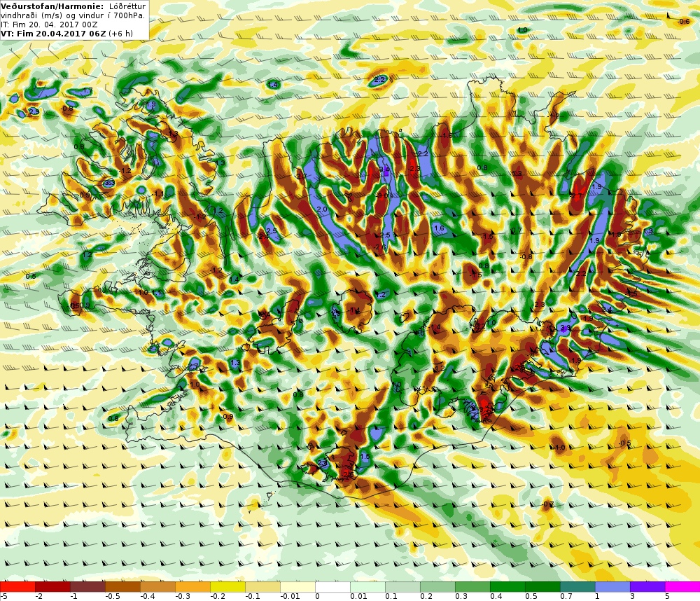This screenshot has width=700, height=601.
Task: Click the pale yellow swatch starting at -0.1
Action: 262,587
